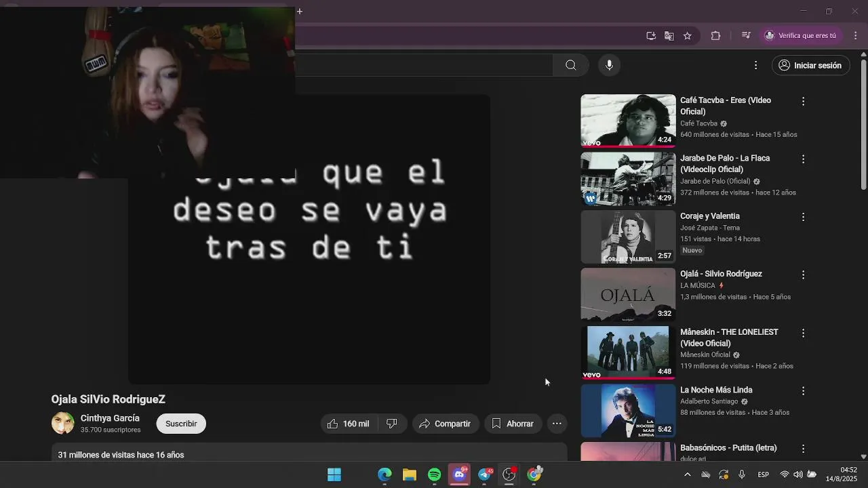Viewport: 868px width, 488px height.
Task: Bookmark this page with star icon
Action: pos(688,36)
